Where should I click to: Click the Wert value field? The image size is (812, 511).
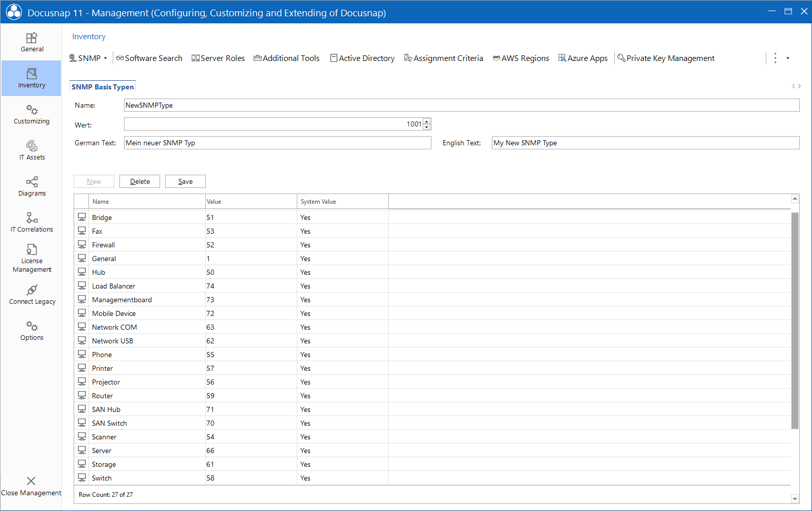[273, 124]
